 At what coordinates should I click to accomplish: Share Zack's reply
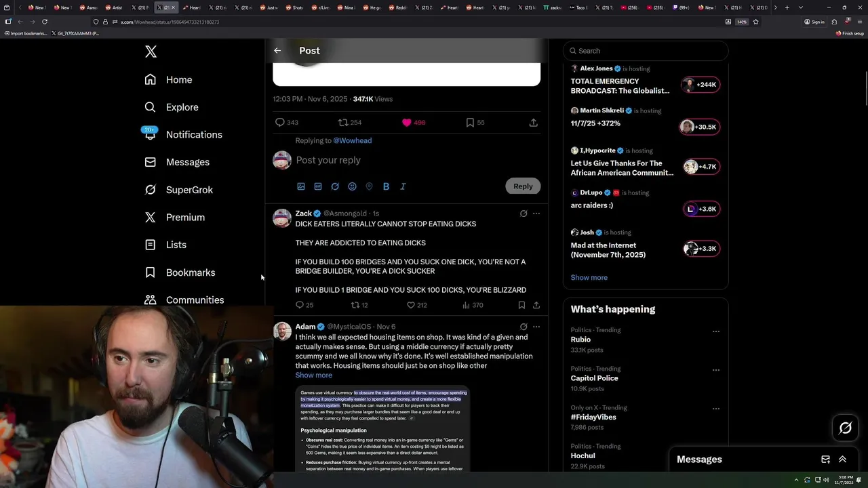[536, 305]
